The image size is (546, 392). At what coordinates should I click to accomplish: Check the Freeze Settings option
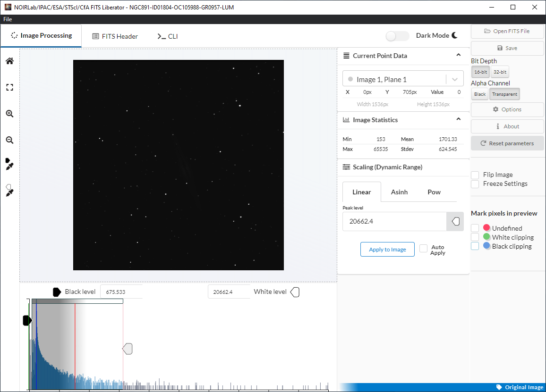[x=475, y=184]
